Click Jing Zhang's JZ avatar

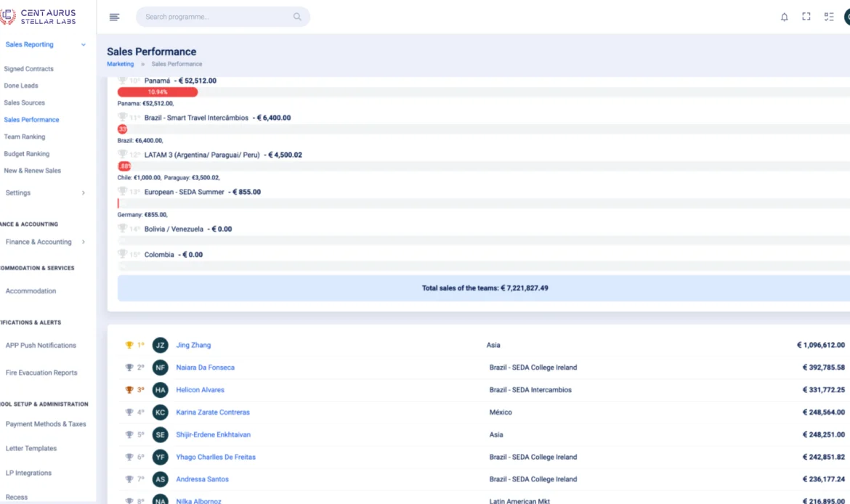click(159, 345)
